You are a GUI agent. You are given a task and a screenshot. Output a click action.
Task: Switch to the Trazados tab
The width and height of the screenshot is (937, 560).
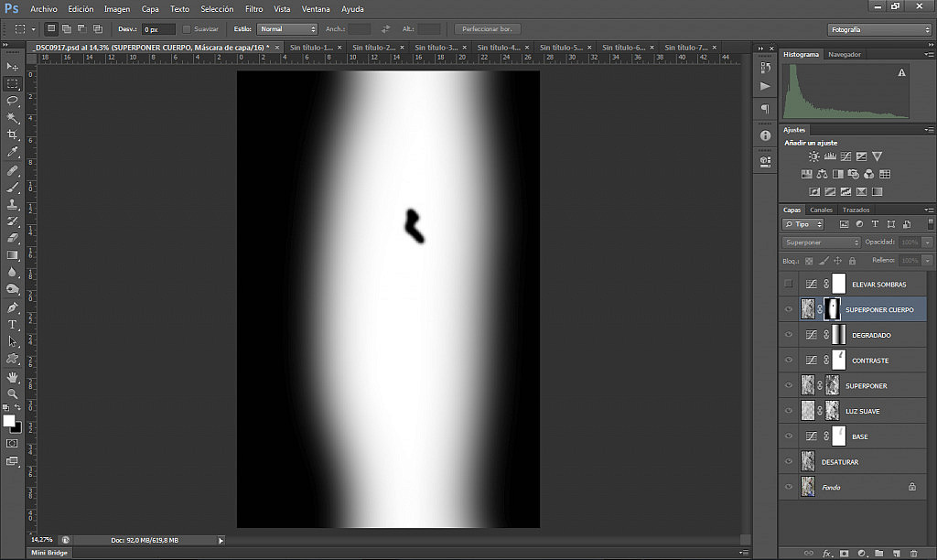coord(856,210)
